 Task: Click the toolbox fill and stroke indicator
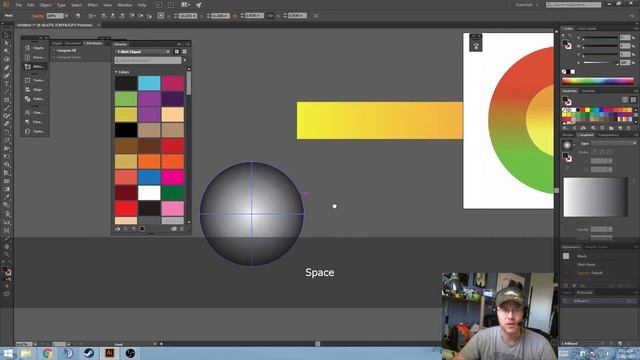7,271
